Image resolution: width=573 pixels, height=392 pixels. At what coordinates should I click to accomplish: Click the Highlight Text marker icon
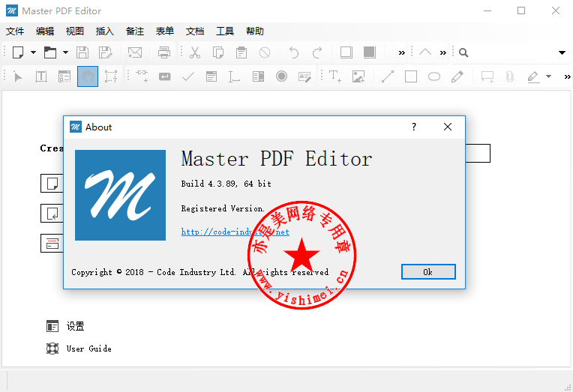click(533, 76)
